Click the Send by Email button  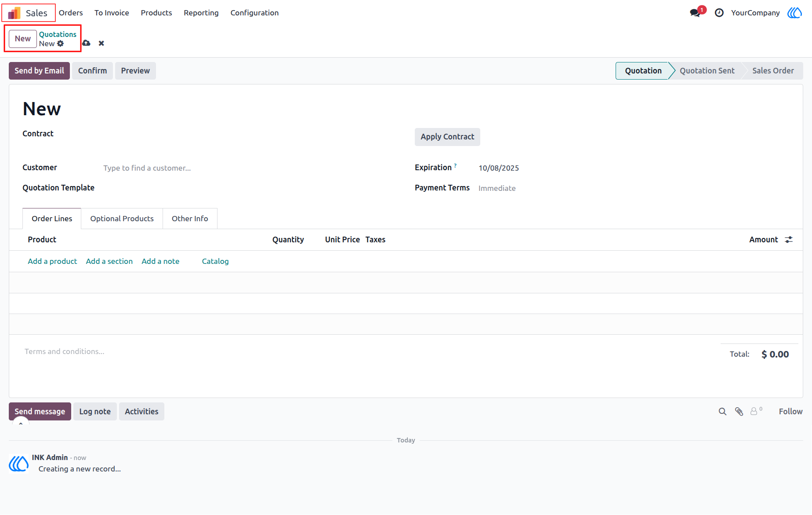39,71
